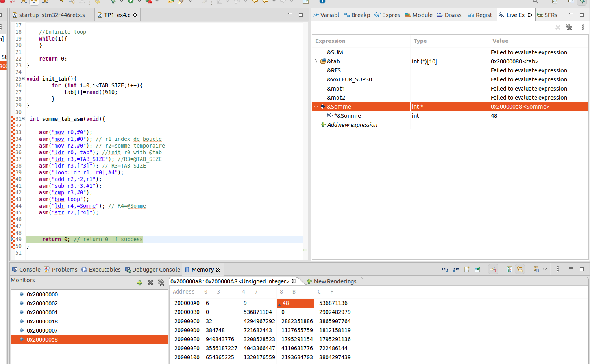The width and height of the screenshot is (590, 364).
Task: Open Live Expressions view menu (three dots)
Action: 583,27
